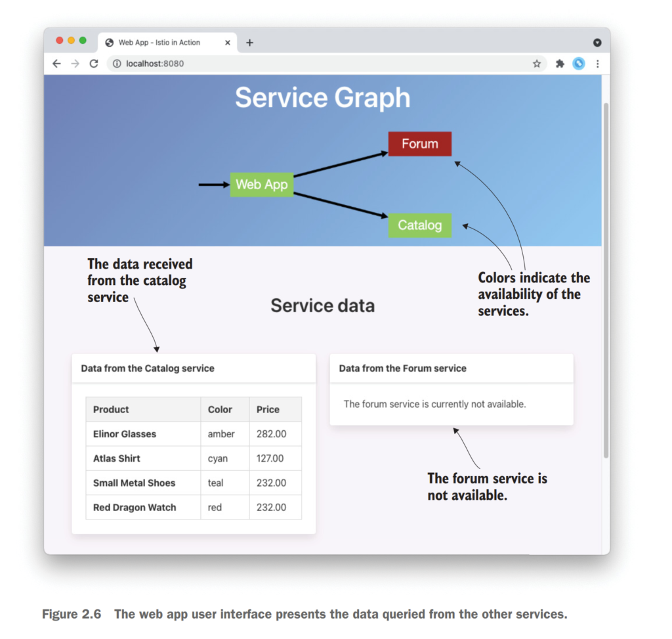672x639 pixels.
Task: Open Chrome's three-dot menu
Action: pyautogui.click(x=597, y=64)
